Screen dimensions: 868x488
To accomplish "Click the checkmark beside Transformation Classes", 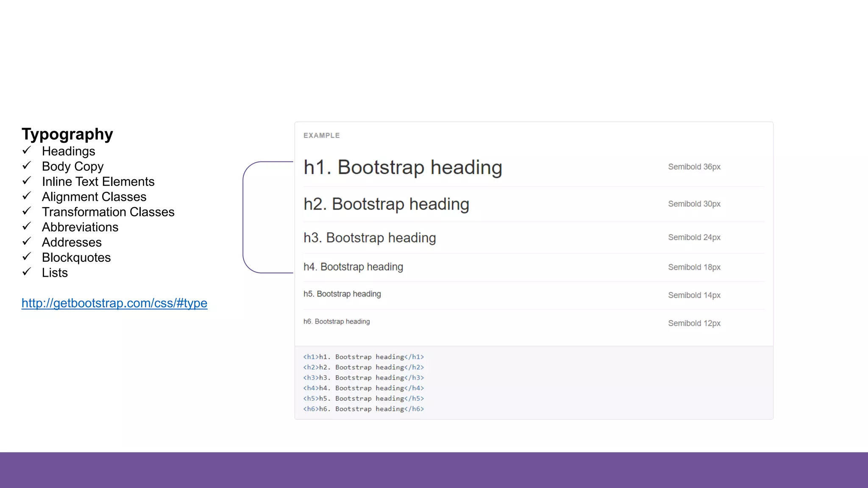I will pyautogui.click(x=27, y=211).
